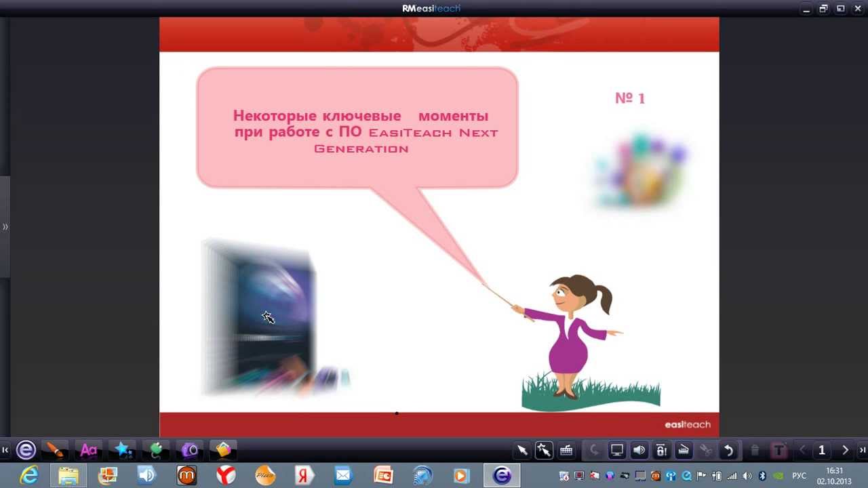Click the greyed-out redo arrow
The height and width of the screenshot is (488, 868).
(x=595, y=450)
